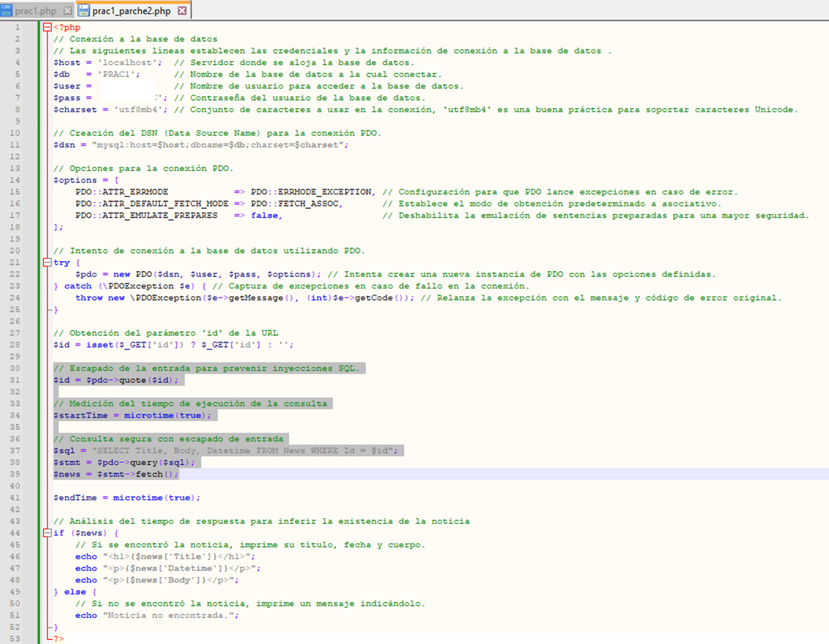The width and height of the screenshot is (829, 644).
Task: Click the closing ?> tag on the last line
Action: (59, 639)
